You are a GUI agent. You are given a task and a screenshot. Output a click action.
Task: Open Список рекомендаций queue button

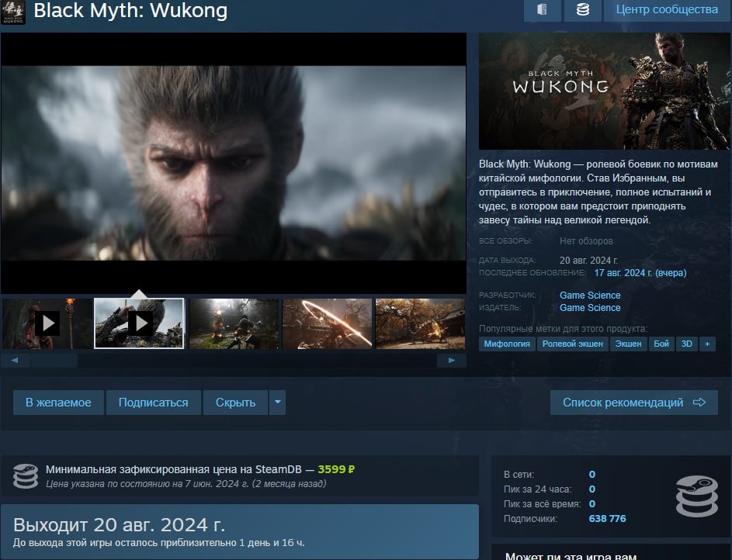pos(634,403)
